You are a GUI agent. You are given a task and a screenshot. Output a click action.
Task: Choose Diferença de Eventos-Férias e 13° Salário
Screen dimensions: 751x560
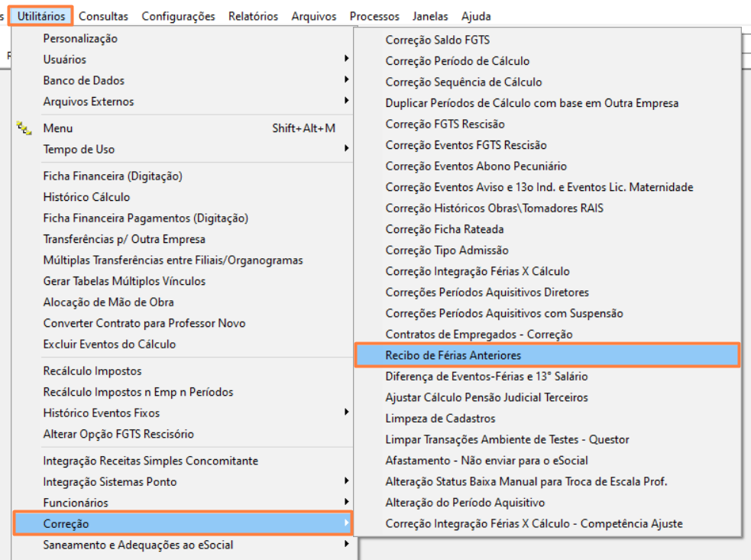(x=548, y=377)
